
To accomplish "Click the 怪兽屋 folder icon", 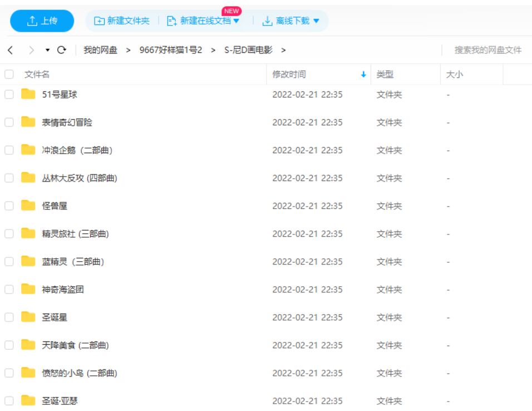I will click(x=28, y=205).
